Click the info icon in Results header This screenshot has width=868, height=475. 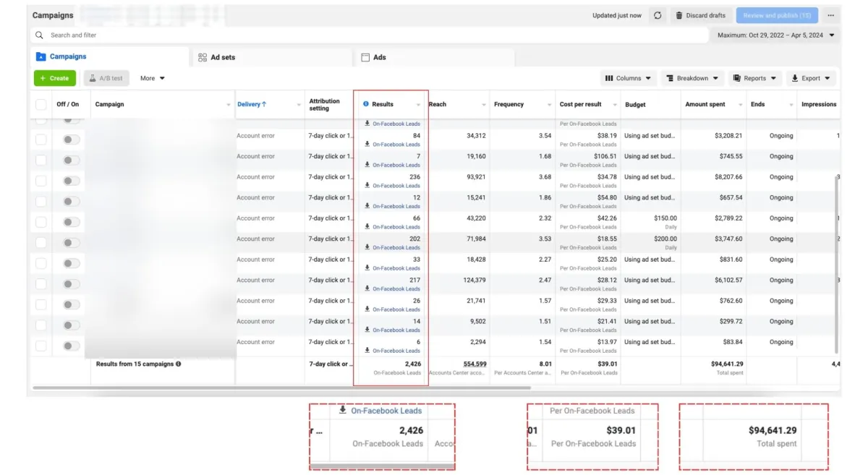click(366, 104)
